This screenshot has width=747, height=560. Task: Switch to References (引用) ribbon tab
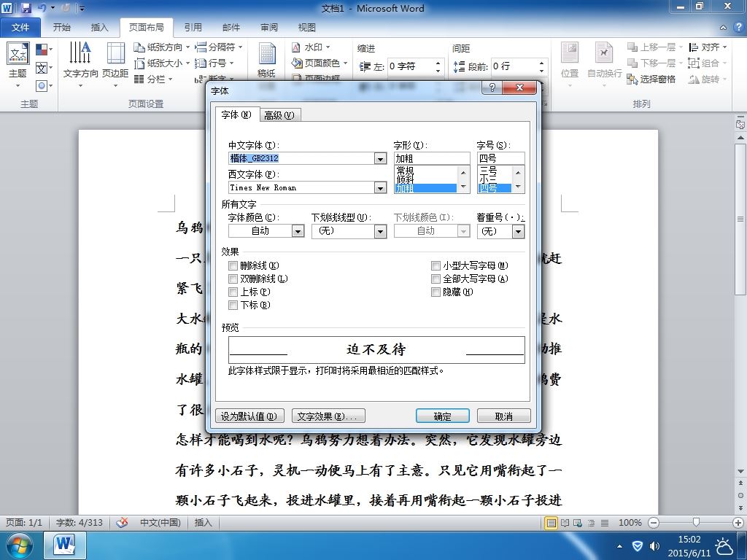pos(193,27)
